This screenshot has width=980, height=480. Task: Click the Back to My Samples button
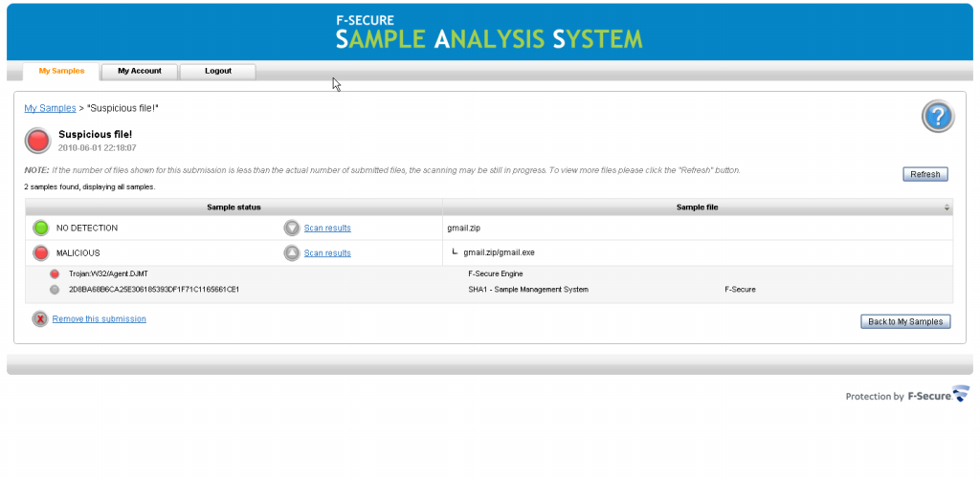[905, 322]
